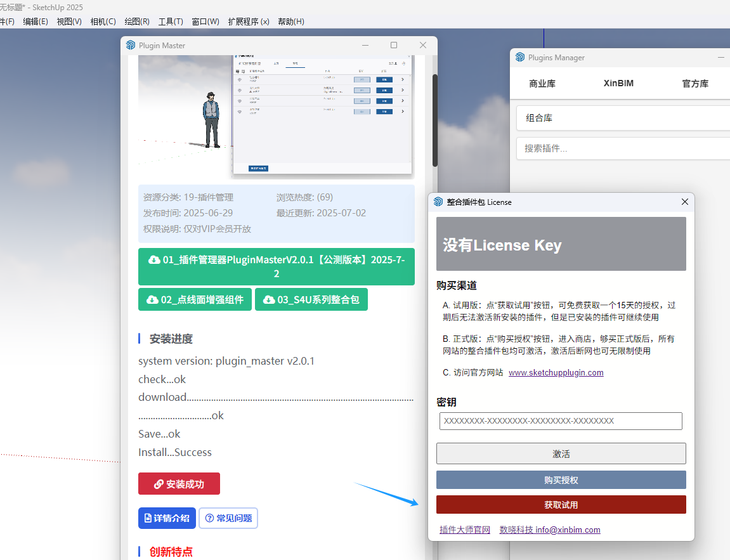This screenshot has height=560, width=730.
Task: Select the 官方库 tab
Action: click(x=695, y=84)
